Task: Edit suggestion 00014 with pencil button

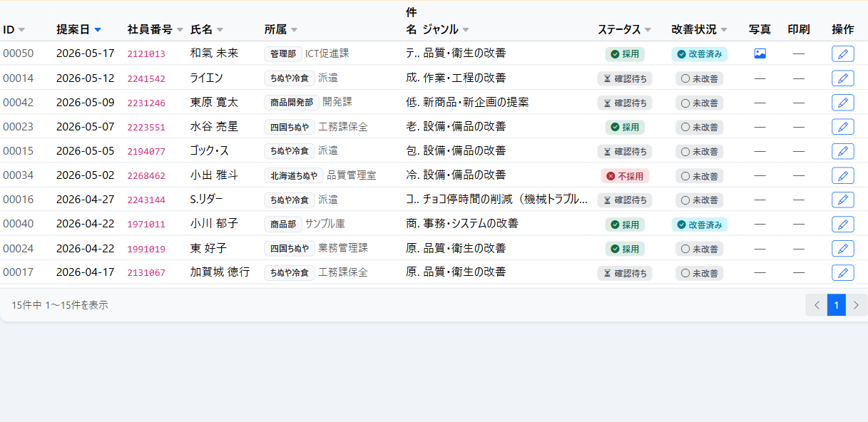Action: [x=842, y=78]
